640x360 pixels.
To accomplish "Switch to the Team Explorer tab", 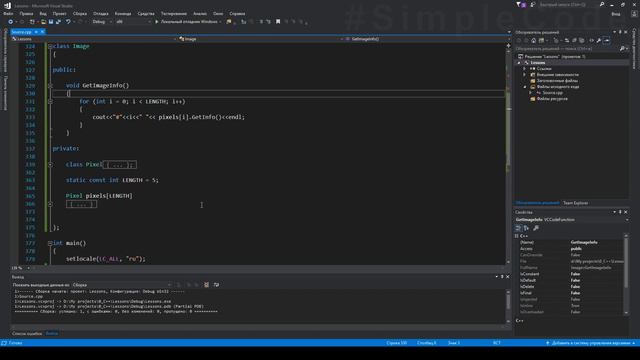I will coord(576,203).
